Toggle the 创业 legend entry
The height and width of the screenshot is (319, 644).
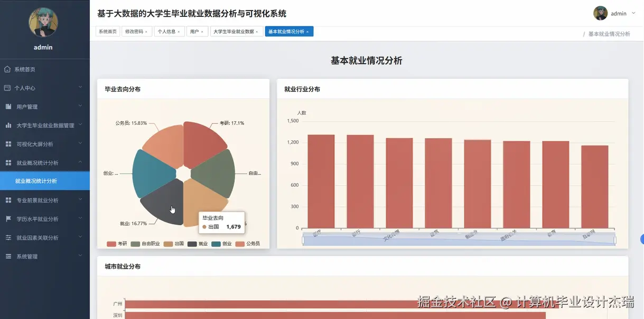click(222, 244)
